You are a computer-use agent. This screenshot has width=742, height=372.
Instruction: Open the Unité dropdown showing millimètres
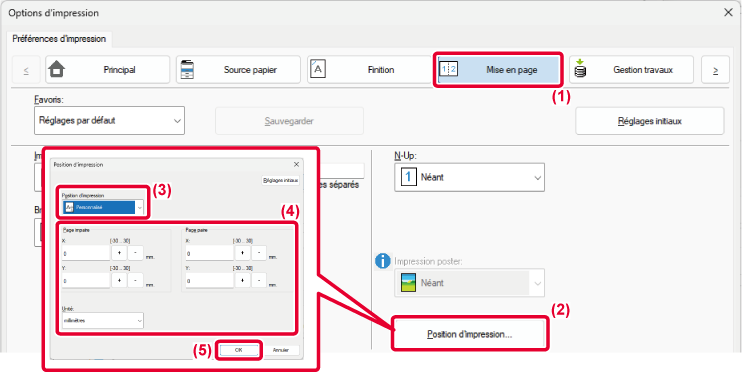(103, 320)
